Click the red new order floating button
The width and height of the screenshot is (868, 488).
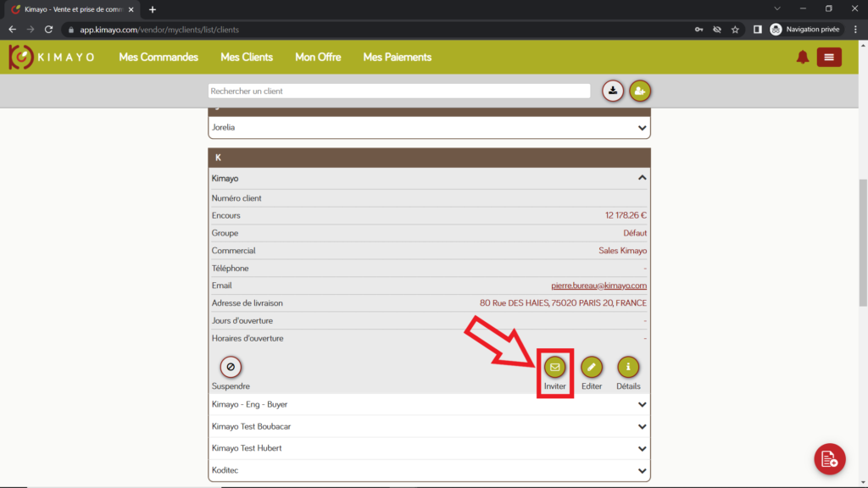pyautogui.click(x=829, y=458)
